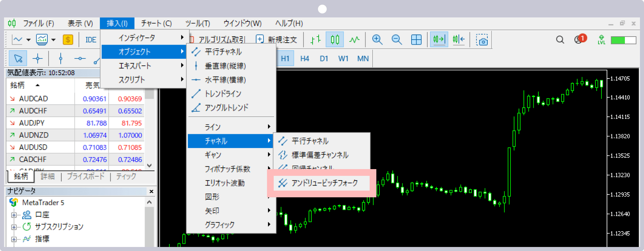Click the LVL price level icon
Screen dimensions: 644x251
pos(601,40)
